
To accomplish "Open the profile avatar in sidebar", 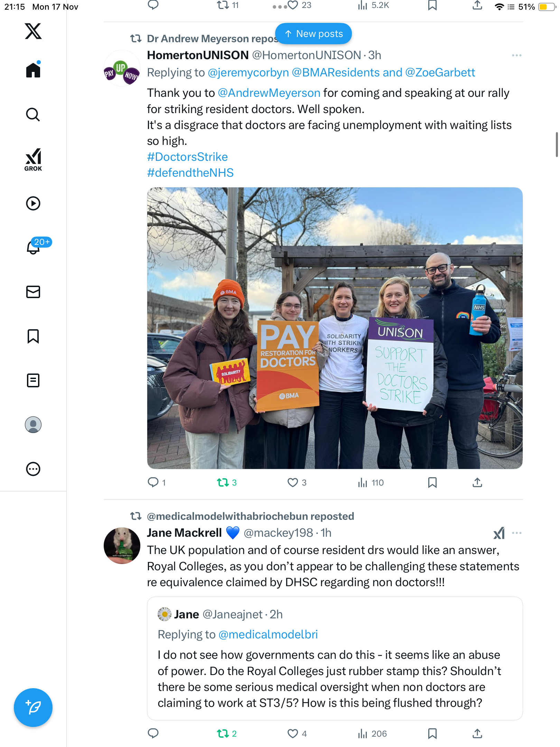I will [33, 425].
